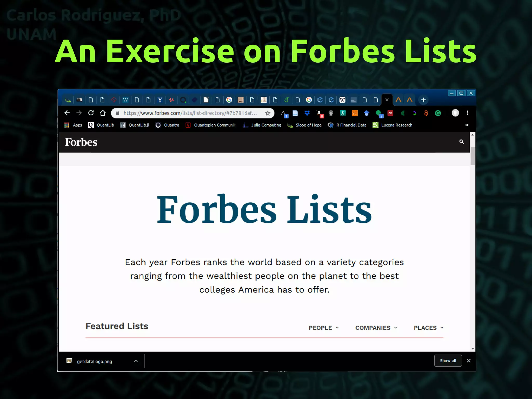Open the QuantLib.jl bookmark
The width and height of the screenshot is (532, 399).
(x=135, y=125)
